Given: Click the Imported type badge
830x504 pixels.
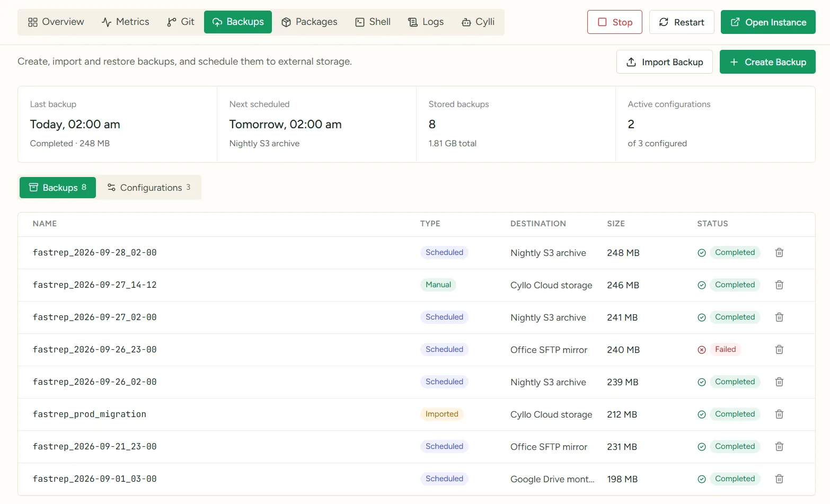Looking at the screenshot, I should pyautogui.click(x=442, y=414).
